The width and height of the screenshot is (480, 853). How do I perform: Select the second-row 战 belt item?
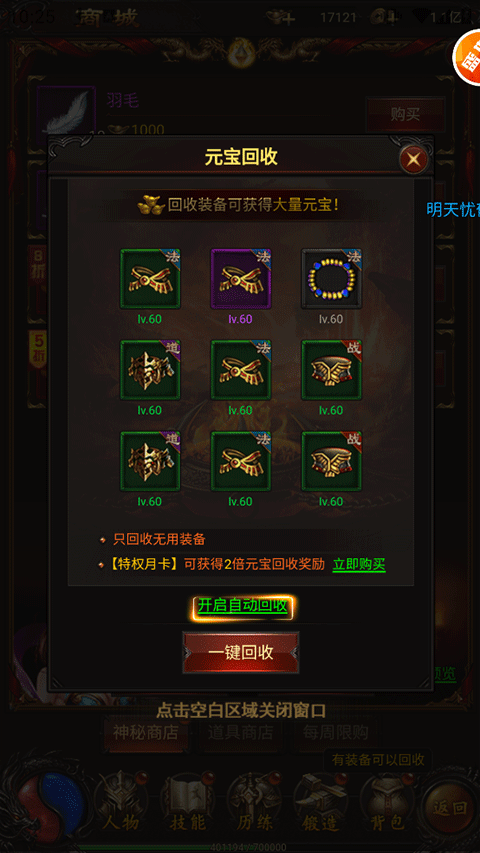coord(331,370)
